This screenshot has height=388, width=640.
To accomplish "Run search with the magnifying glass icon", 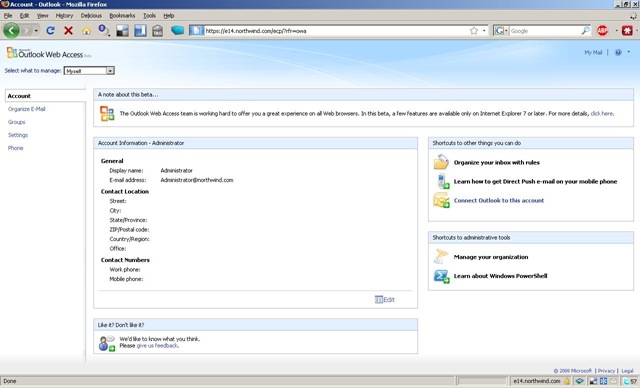I will (585, 31).
